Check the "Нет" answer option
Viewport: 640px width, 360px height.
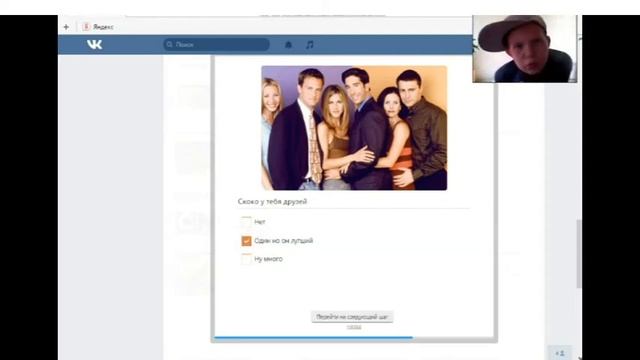[246, 222]
